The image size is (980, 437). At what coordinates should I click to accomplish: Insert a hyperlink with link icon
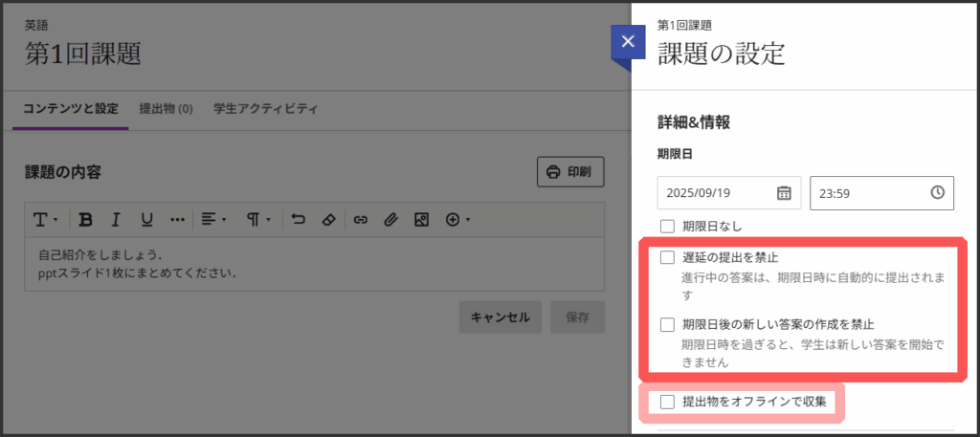click(360, 220)
